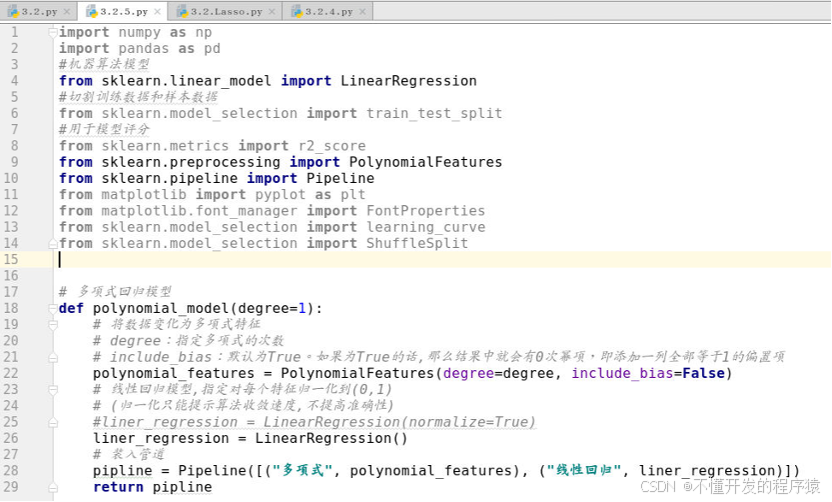Click the fold end marker at line 21
Screen dimensions: 832x502
coord(53,358)
